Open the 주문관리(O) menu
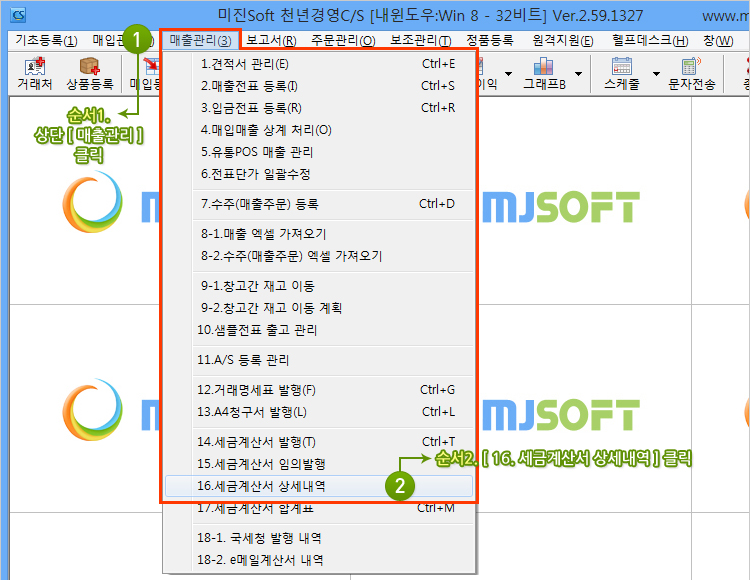 coord(343,40)
